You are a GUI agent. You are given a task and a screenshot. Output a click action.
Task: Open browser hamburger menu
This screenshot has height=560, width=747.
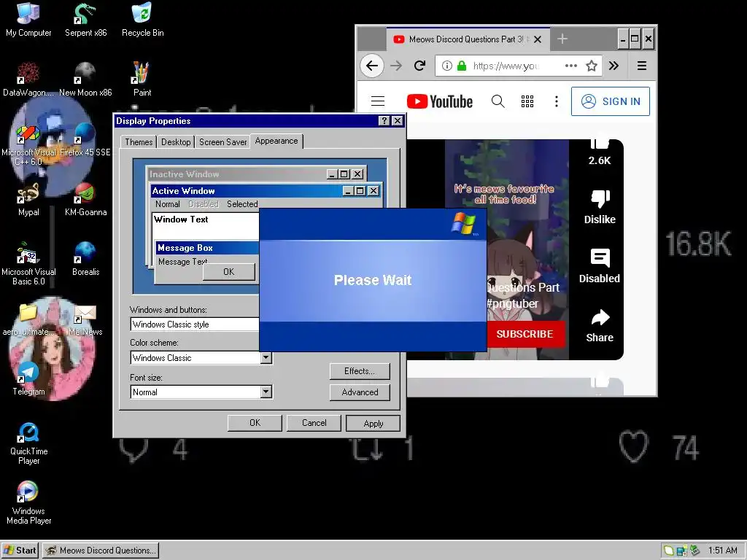(642, 66)
